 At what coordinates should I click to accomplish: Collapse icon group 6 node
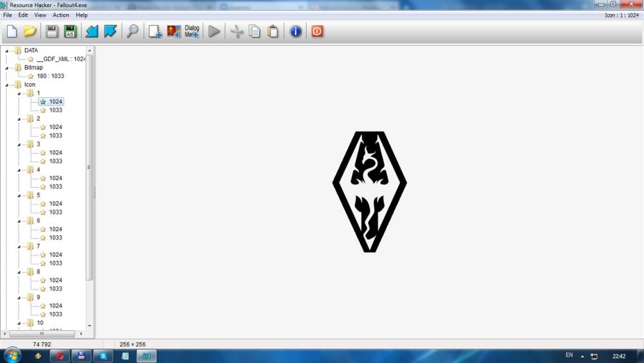point(19,221)
